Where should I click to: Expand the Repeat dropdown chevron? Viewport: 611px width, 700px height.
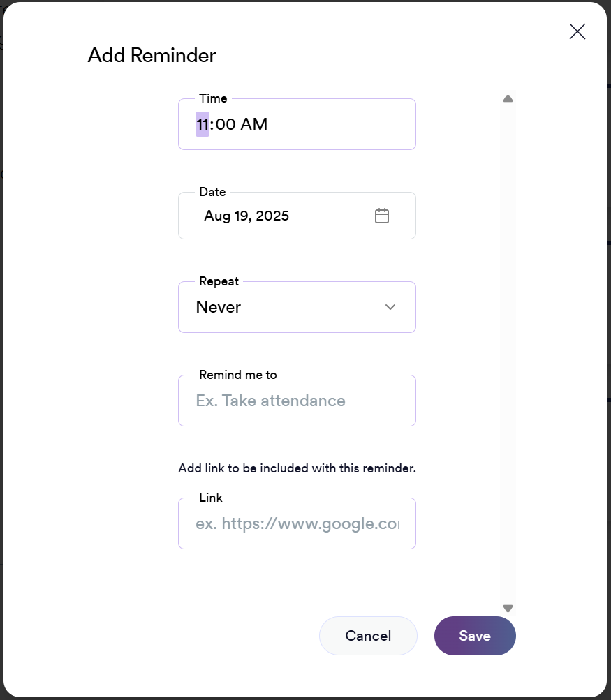click(390, 307)
